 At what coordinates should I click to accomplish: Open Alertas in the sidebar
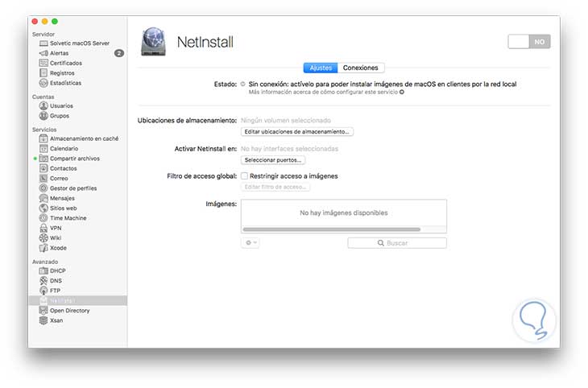54,53
